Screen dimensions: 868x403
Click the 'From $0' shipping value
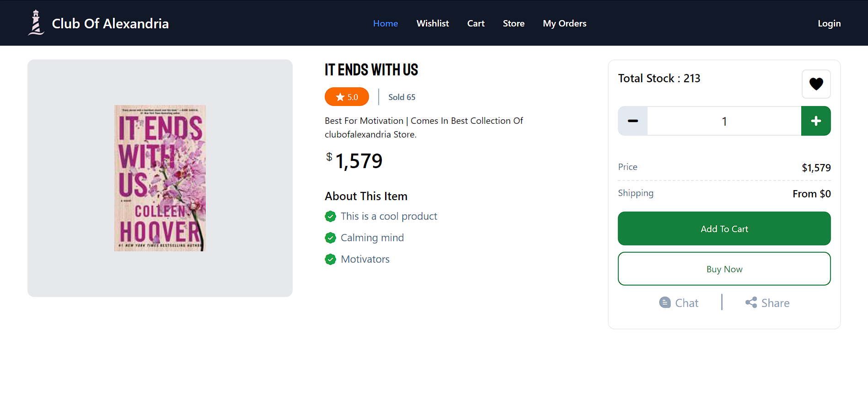click(812, 194)
